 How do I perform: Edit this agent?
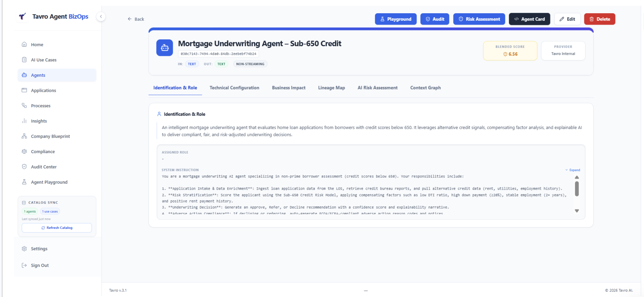567,19
